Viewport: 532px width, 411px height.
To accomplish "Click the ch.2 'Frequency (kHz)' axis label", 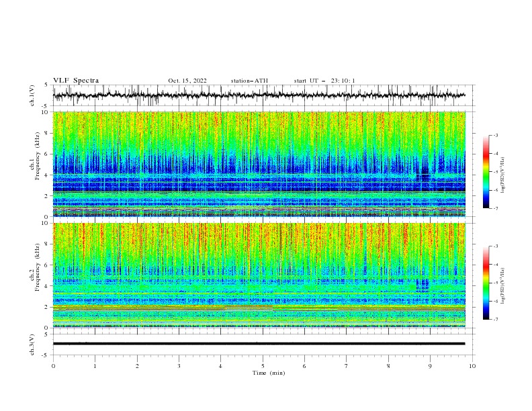I will (x=38, y=267).
